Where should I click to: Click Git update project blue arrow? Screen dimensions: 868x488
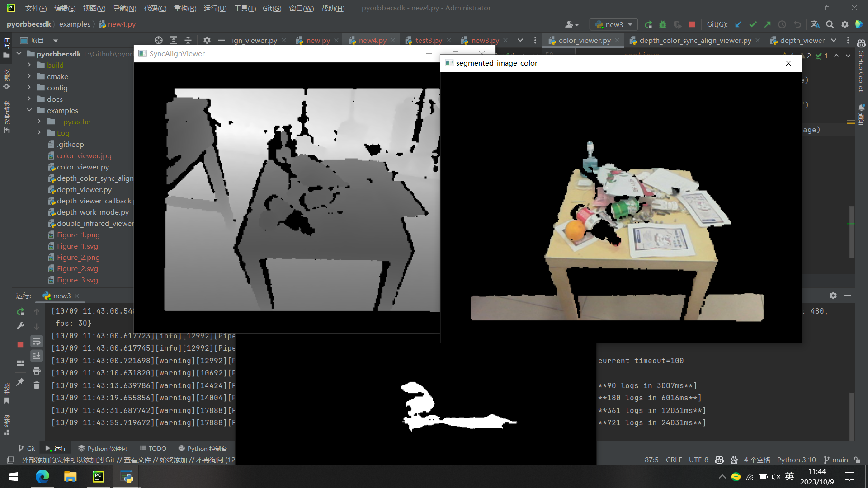coord(738,24)
